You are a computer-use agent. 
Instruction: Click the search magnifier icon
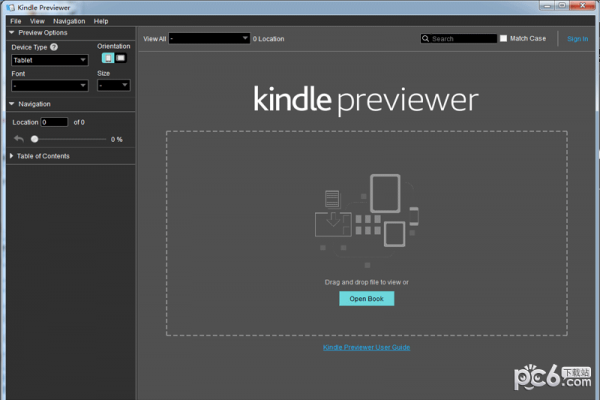click(425, 38)
